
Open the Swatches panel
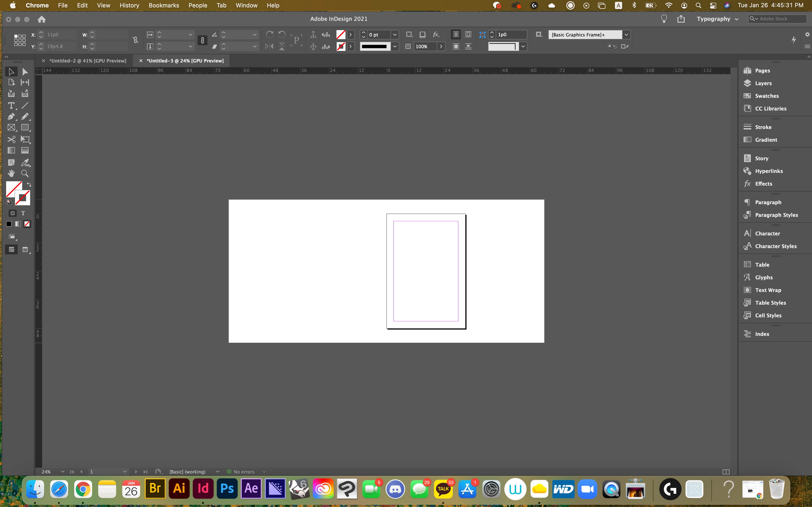point(766,96)
